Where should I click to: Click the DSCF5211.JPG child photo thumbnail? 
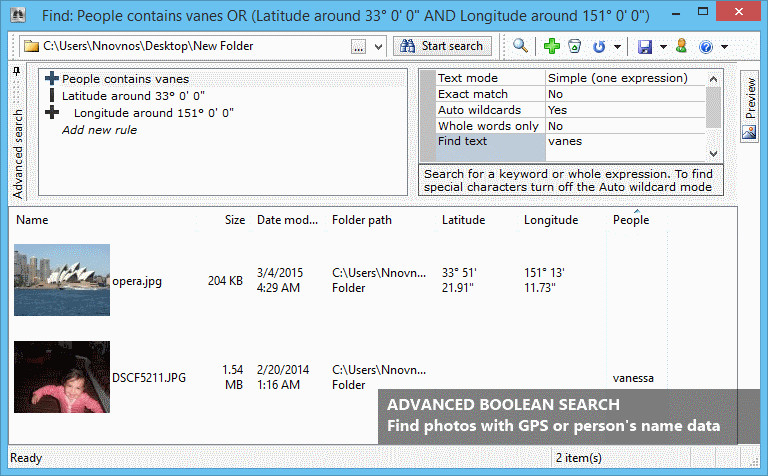62,377
